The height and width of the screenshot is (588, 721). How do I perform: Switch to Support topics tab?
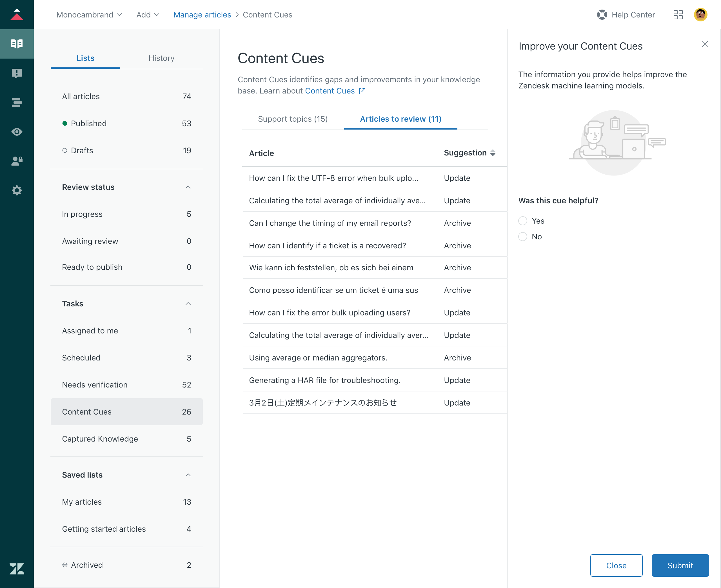pos(293,119)
